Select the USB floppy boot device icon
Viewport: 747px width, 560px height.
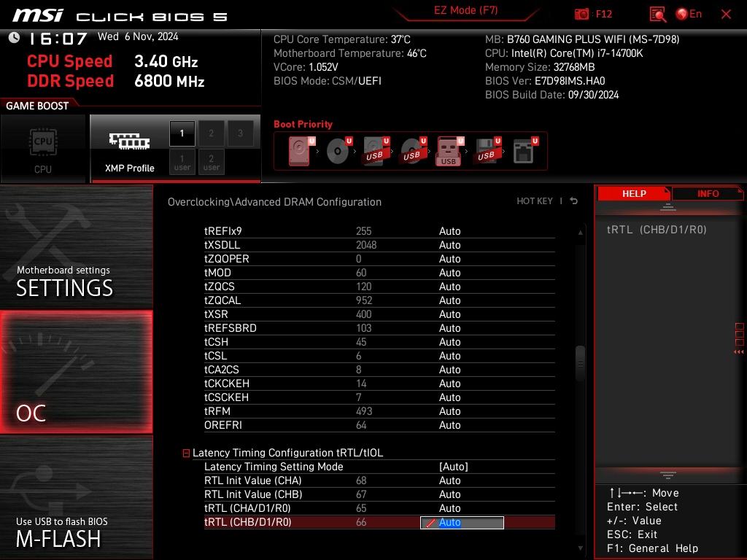click(487, 151)
